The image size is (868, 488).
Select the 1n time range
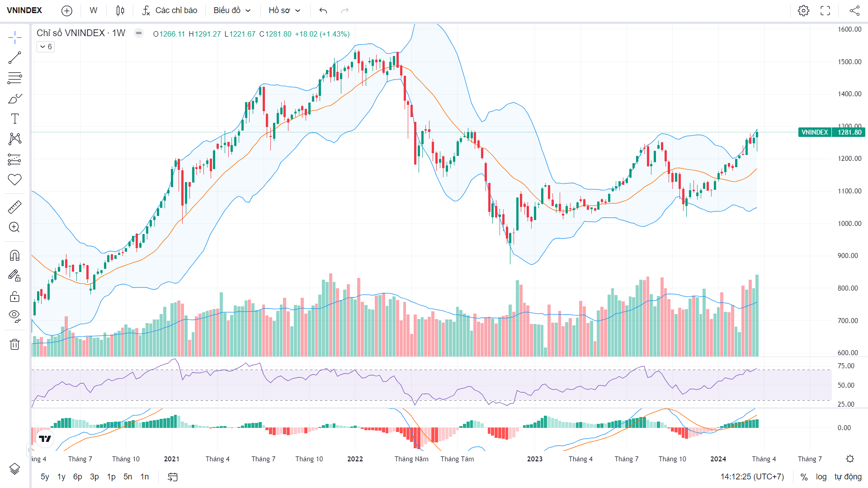(x=145, y=477)
